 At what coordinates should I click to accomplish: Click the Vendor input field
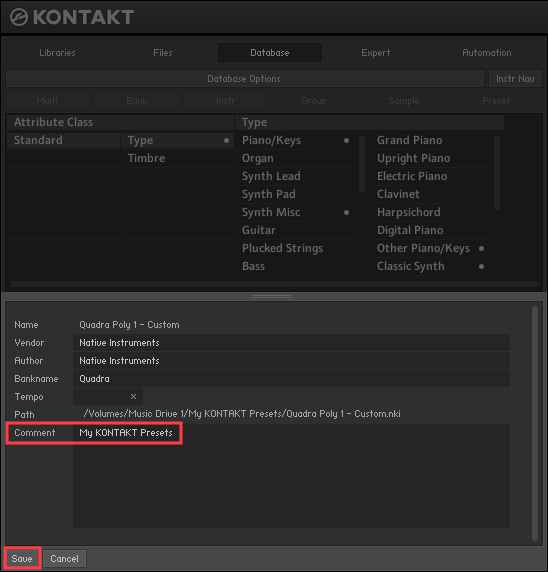pyautogui.click(x=291, y=343)
